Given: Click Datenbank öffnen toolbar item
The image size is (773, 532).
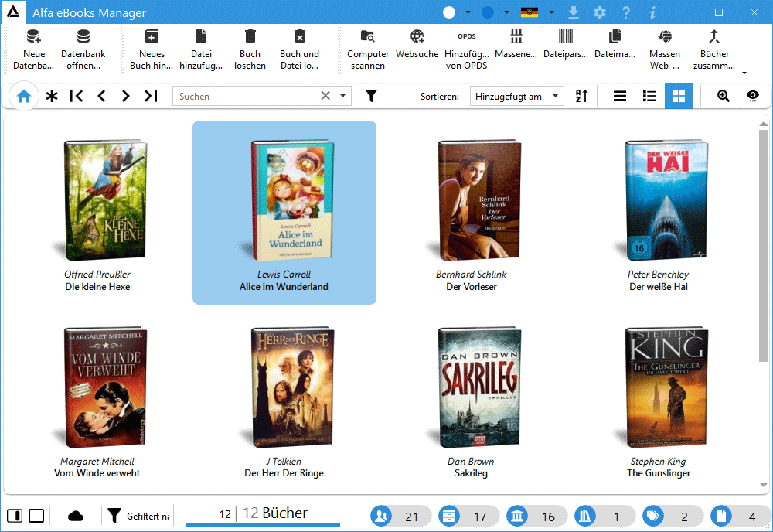Looking at the screenshot, I should point(83,36).
